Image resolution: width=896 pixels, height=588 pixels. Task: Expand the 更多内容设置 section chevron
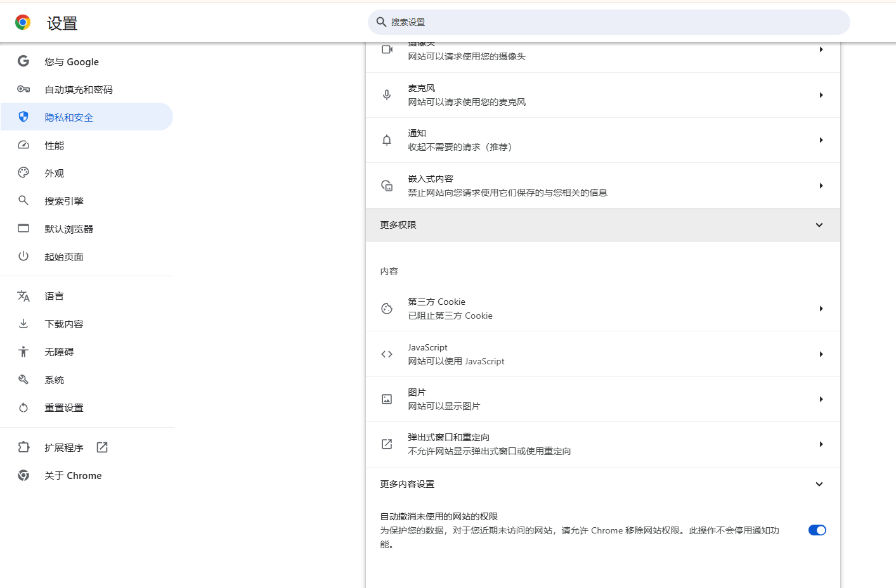[819, 484]
